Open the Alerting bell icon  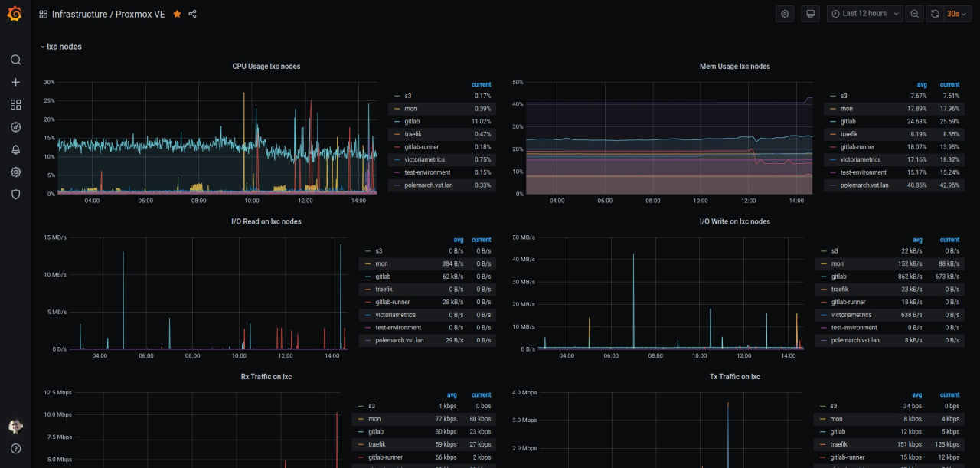(15, 149)
